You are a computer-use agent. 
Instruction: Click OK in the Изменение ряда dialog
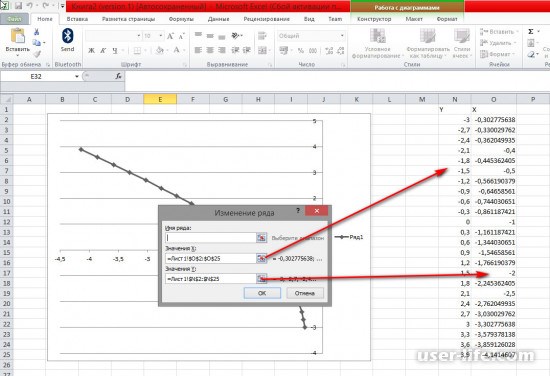click(262, 293)
